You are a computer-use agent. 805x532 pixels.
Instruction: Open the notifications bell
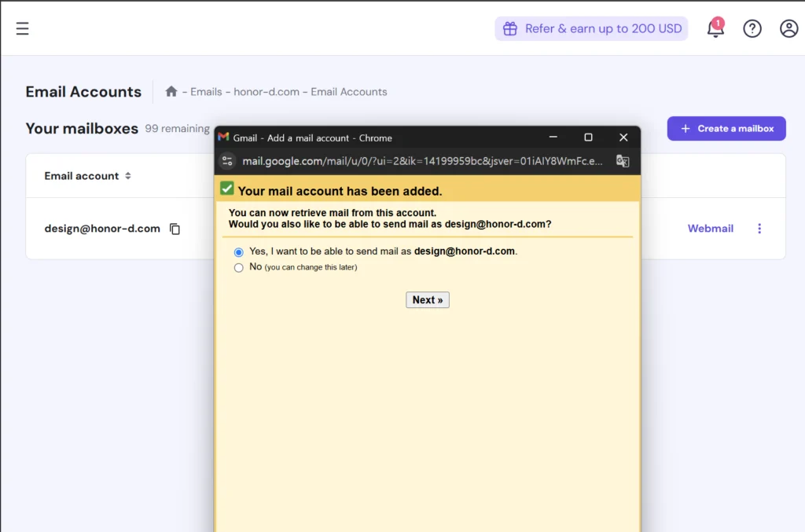click(x=715, y=28)
